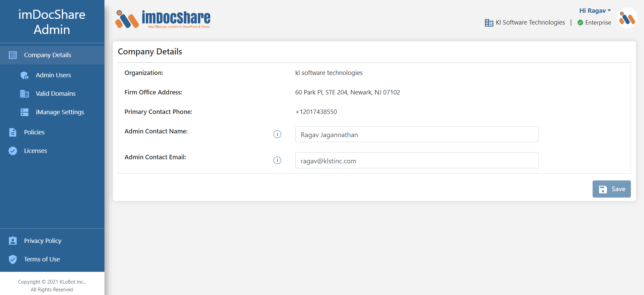Click info icon beside Admin Contact Name
The width and height of the screenshot is (644, 295).
point(277,134)
